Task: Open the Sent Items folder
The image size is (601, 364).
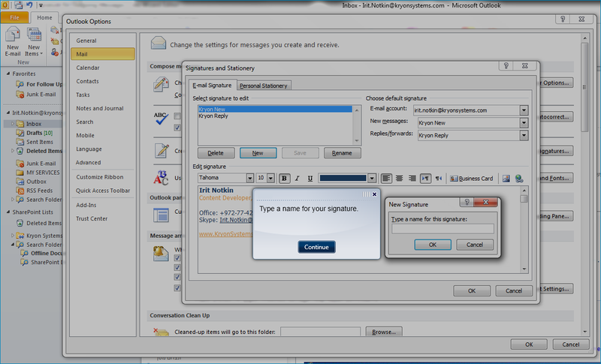Action: 35,142
